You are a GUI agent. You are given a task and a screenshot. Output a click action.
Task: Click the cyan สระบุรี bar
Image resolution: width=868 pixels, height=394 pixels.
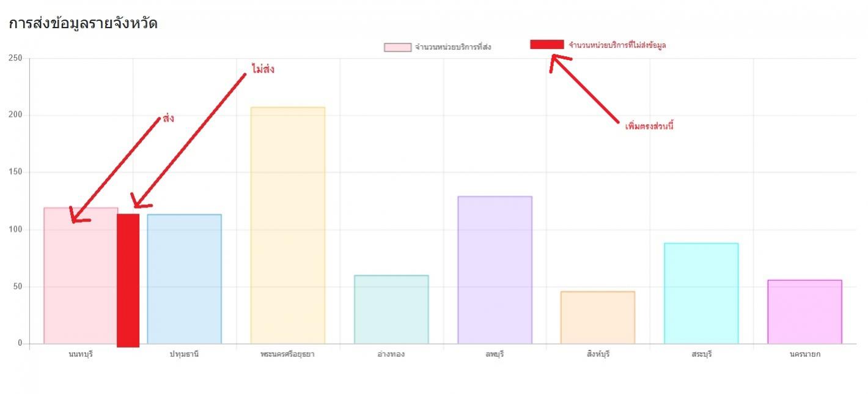click(701, 293)
